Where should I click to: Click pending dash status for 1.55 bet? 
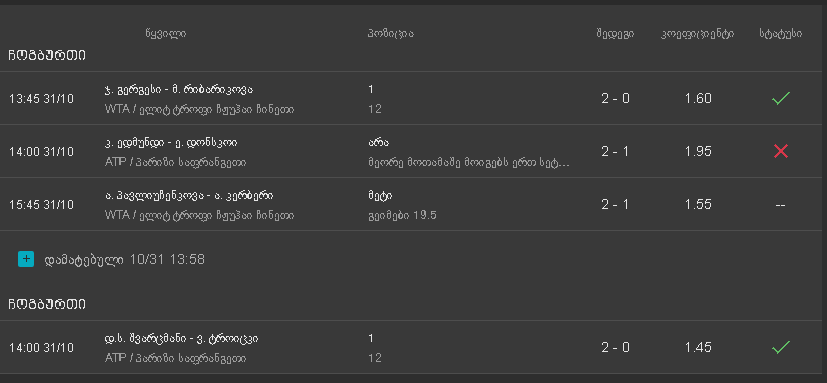click(781, 205)
